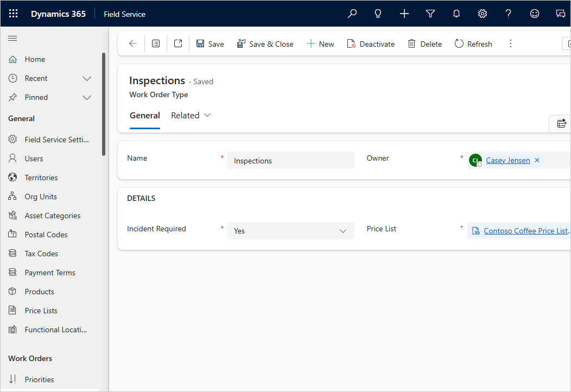Click the Name input field

(x=290, y=160)
